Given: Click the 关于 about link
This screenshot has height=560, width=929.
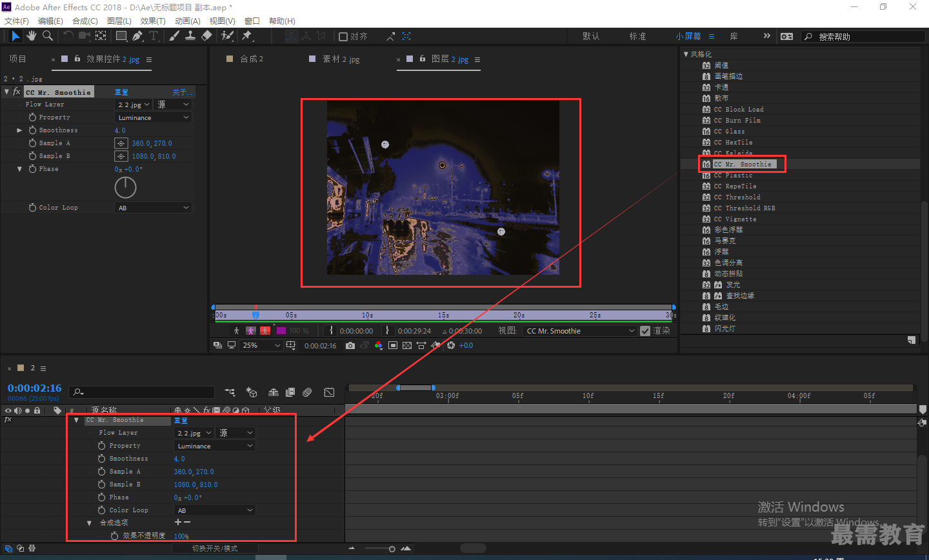Looking at the screenshot, I should 183,92.
